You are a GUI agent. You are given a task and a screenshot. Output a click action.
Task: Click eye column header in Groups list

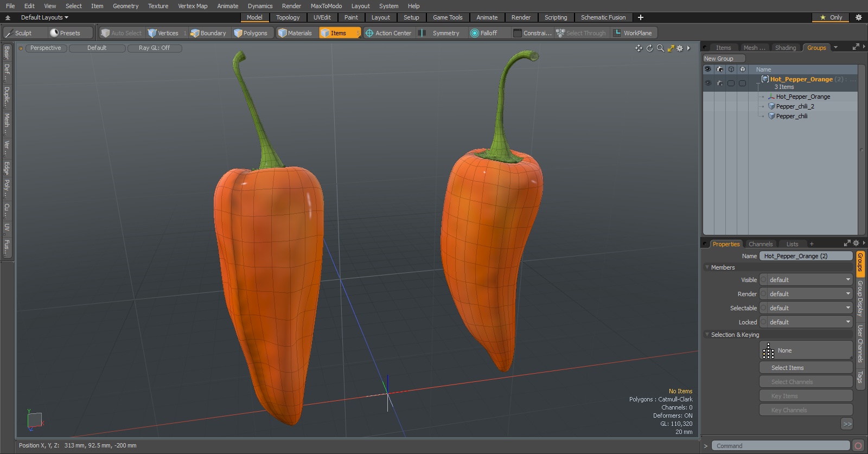coord(708,69)
